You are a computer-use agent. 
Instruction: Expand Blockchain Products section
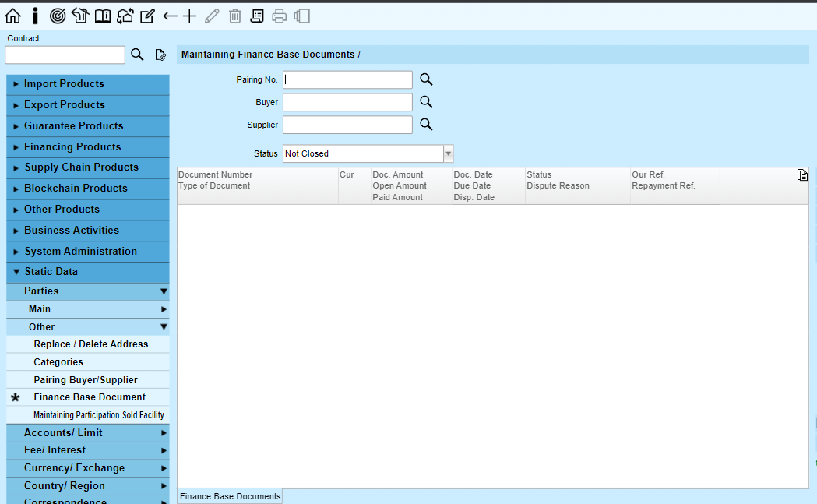click(88, 189)
